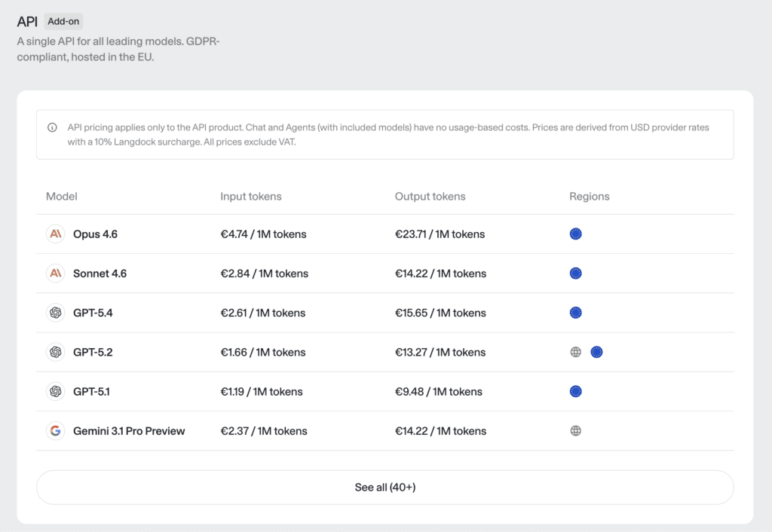The width and height of the screenshot is (772, 532).
Task: Click the GPT-5.4 model name
Action: 93,313
